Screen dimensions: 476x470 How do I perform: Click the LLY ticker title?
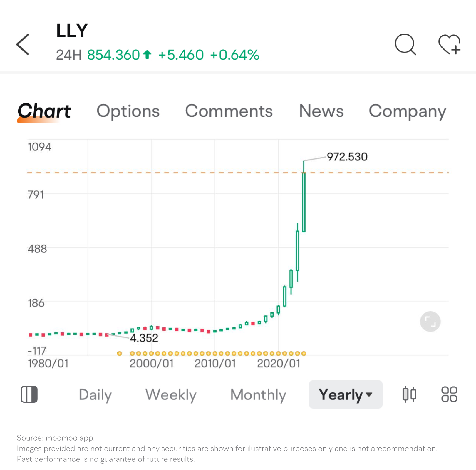[72, 31]
